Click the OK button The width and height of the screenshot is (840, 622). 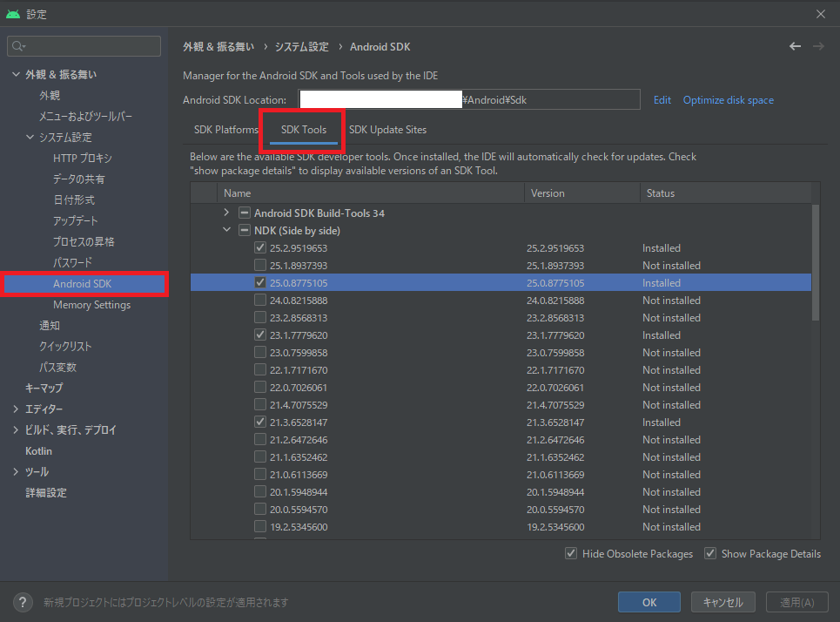649,602
